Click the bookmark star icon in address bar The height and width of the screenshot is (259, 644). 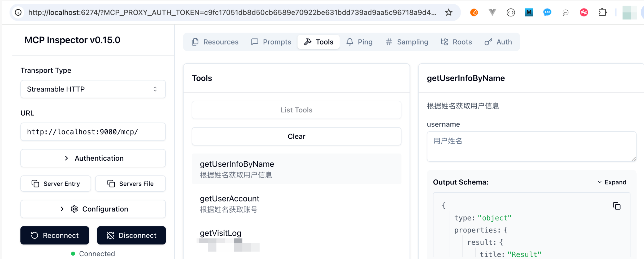pos(449,12)
